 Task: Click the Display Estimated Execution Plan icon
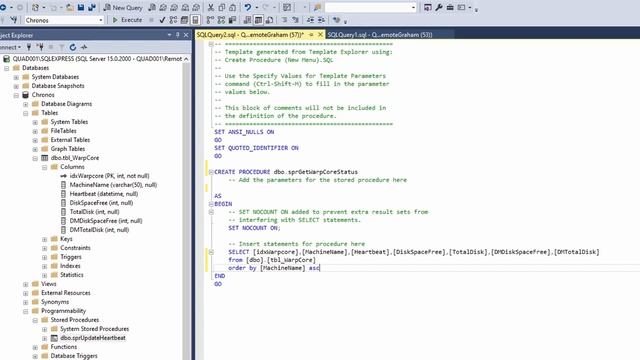tap(173, 20)
